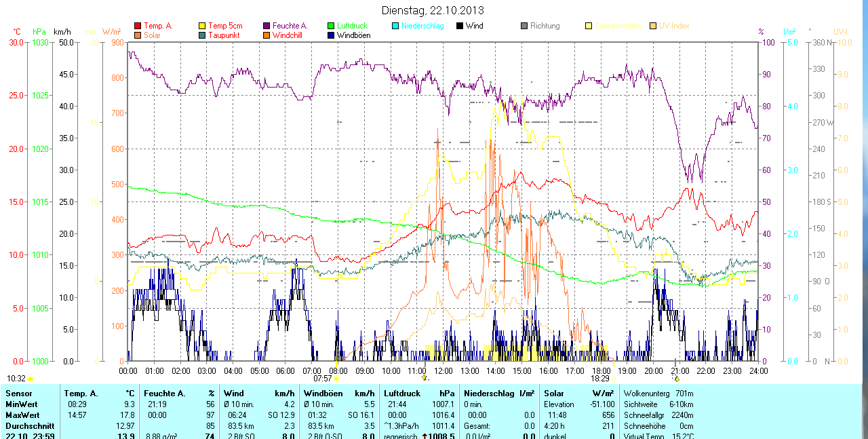This screenshot has width=868, height=439.
Task: Click the 12:00 time axis label
Action: (443, 371)
